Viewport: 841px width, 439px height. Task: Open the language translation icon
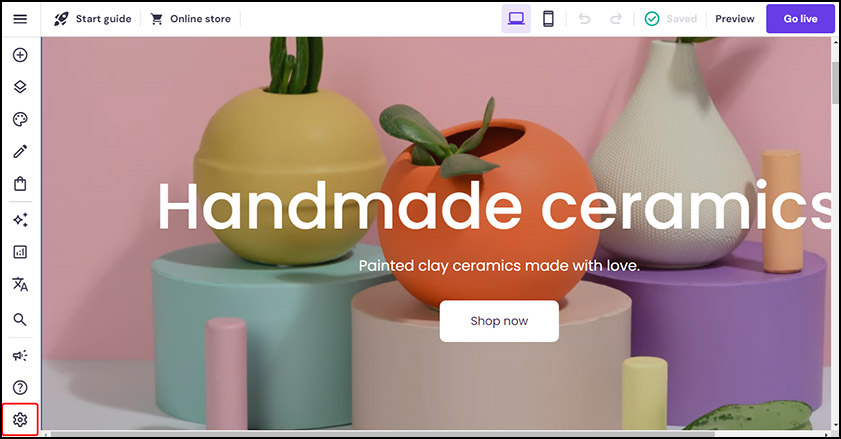click(x=20, y=284)
